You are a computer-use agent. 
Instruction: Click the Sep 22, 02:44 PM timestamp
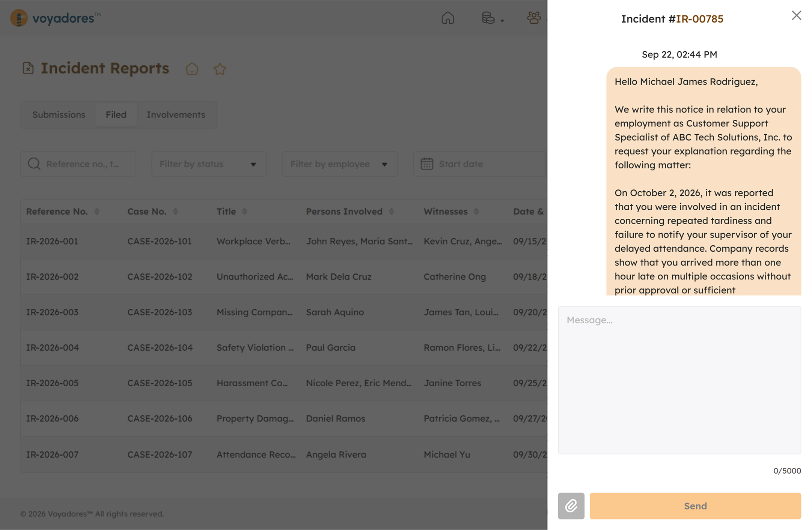click(679, 54)
